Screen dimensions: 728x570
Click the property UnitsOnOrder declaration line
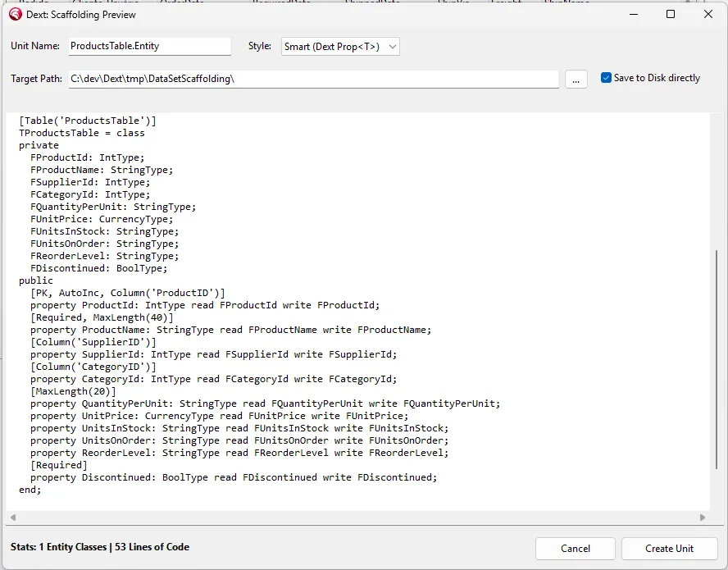pyautogui.click(x=239, y=441)
